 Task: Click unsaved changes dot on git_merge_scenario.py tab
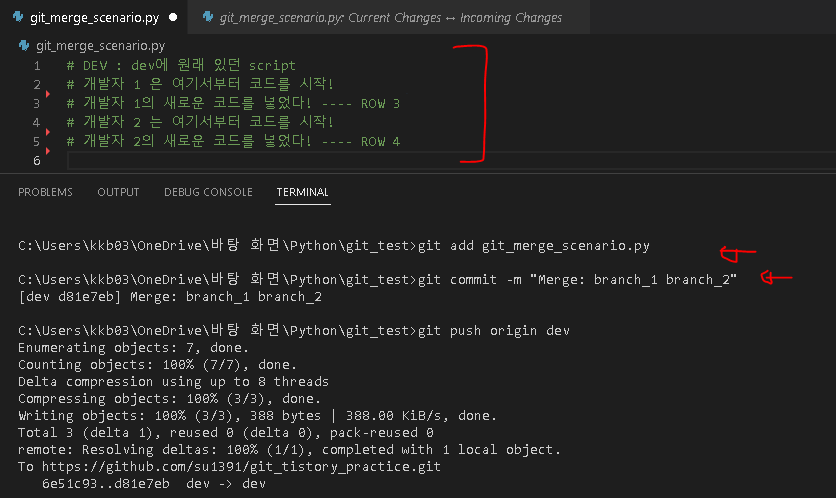click(173, 17)
